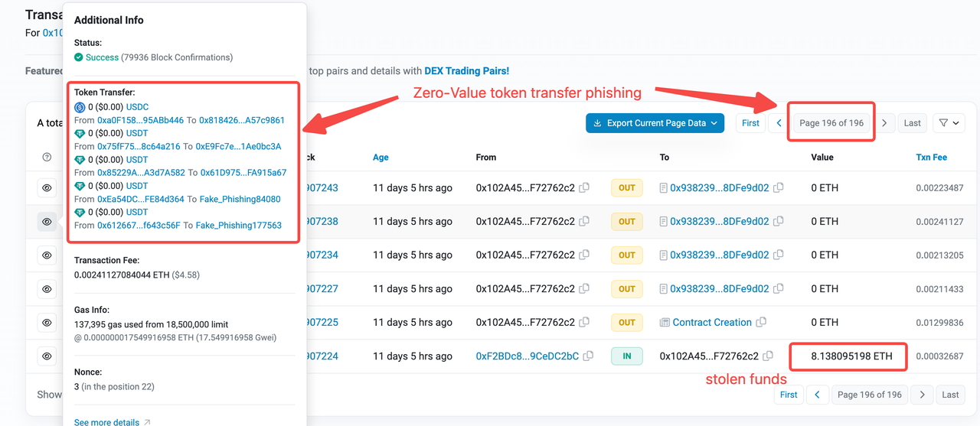Toggle eye preview for the last transaction row
980x426 pixels.
(47, 356)
